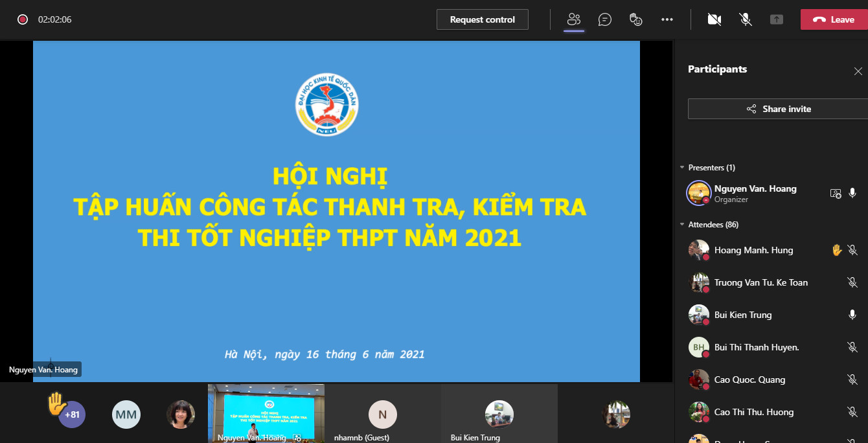Image resolution: width=868 pixels, height=443 pixels.
Task: Leave the meeting
Action: point(834,19)
